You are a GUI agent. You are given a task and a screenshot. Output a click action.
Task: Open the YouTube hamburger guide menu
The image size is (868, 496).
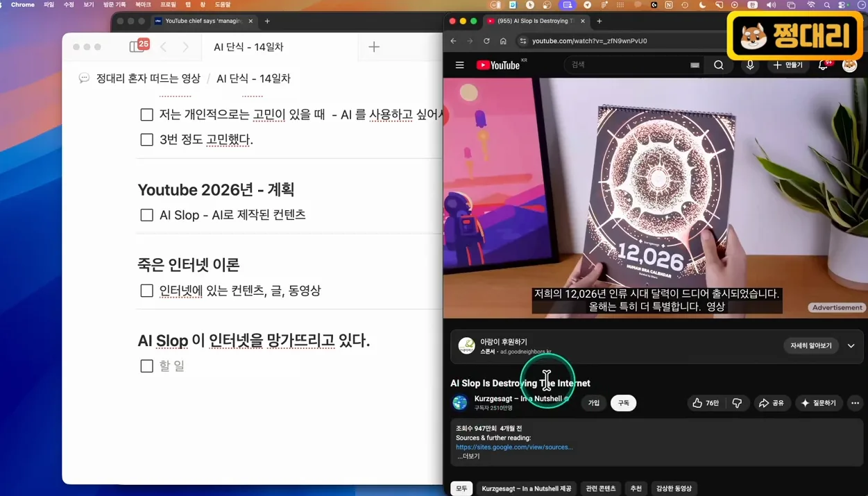coord(459,65)
